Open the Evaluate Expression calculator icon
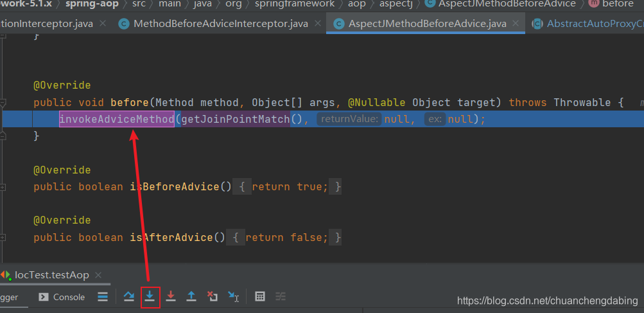Screen dimensions: 644x313 pos(259,296)
